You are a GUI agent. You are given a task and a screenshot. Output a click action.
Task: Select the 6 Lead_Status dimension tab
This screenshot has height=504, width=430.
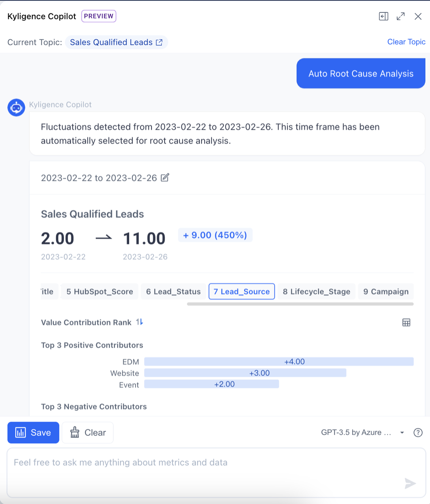coord(173,291)
